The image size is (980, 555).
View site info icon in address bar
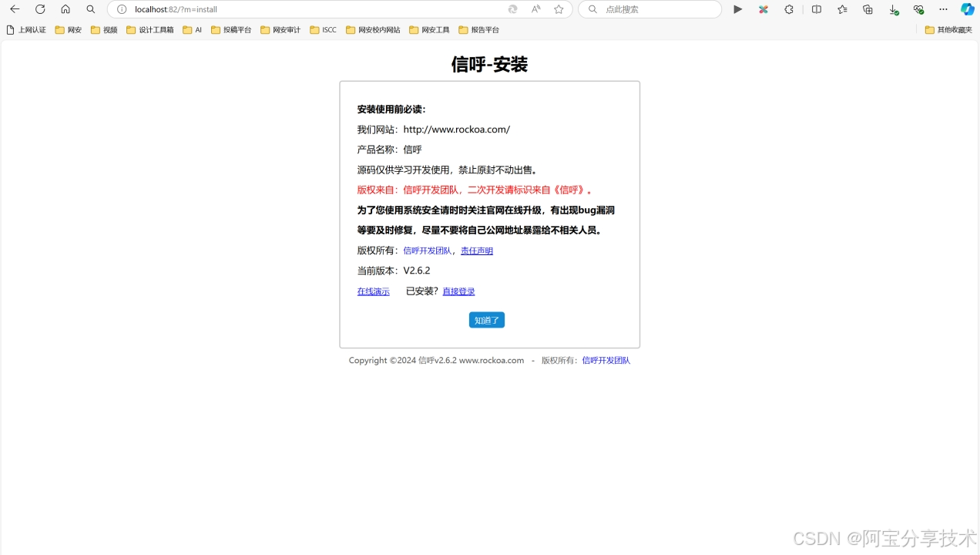[x=122, y=9]
